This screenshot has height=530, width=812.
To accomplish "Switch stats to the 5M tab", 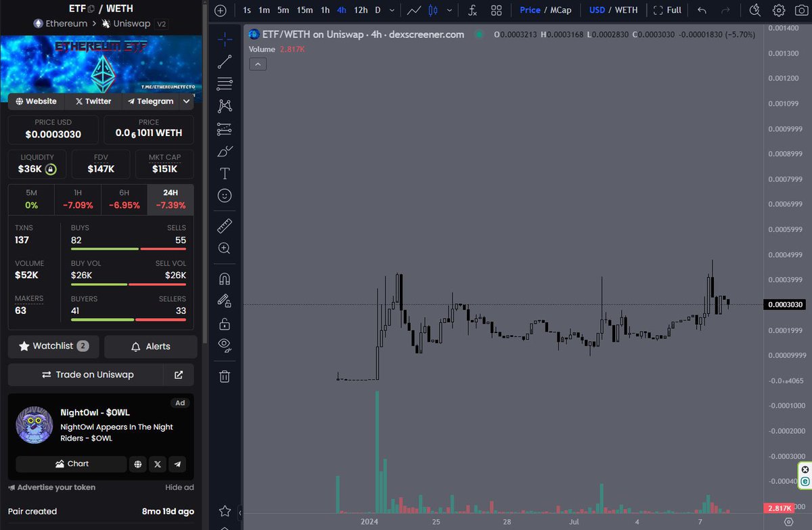I will coord(31,198).
